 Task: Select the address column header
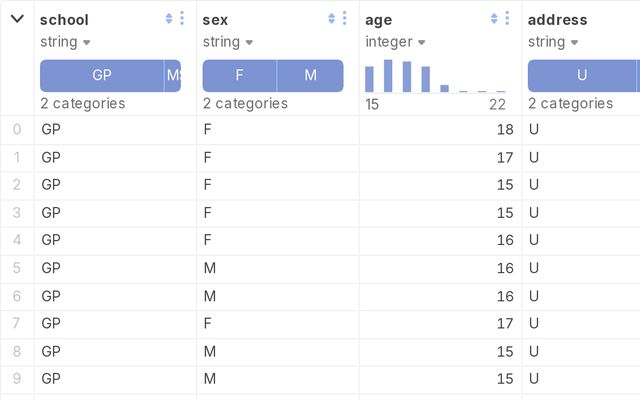[x=557, y=20]
